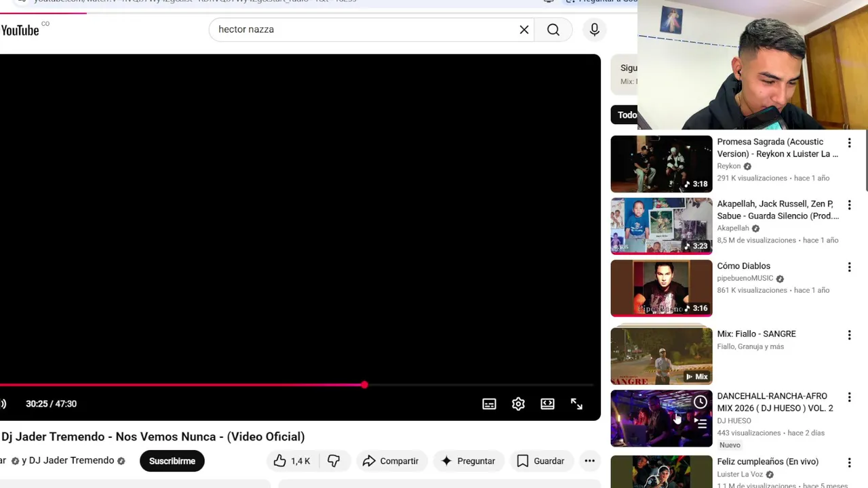The height and width of the screenshot is (488, 868).
Task: Click the browser address bar URL
Action: click(x=197, y=2)
